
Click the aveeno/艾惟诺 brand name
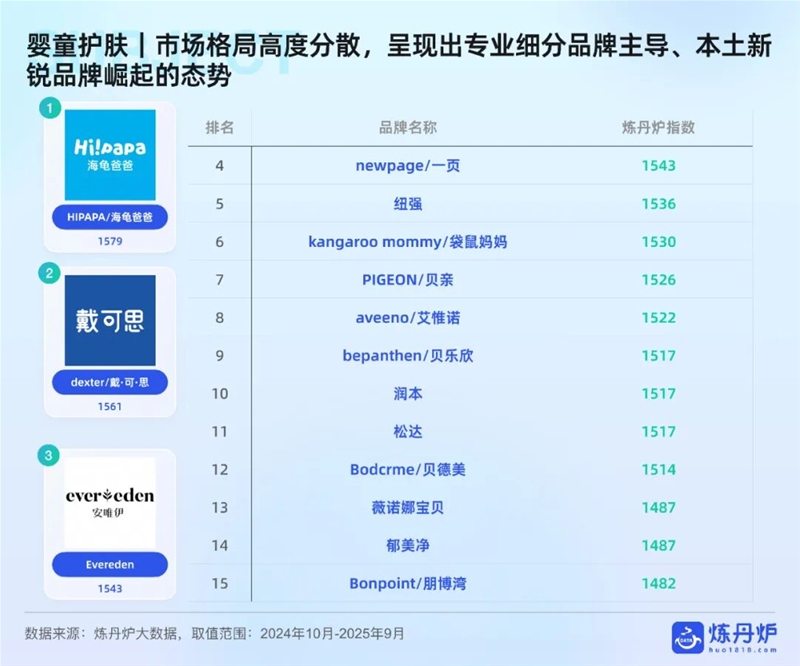click(408, 318)
